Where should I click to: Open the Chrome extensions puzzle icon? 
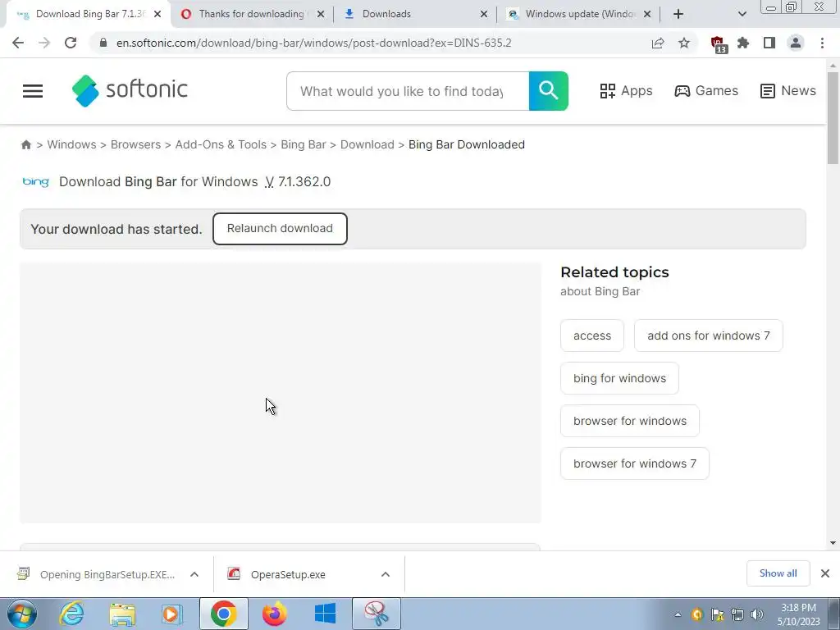click(x=743, y=43)
